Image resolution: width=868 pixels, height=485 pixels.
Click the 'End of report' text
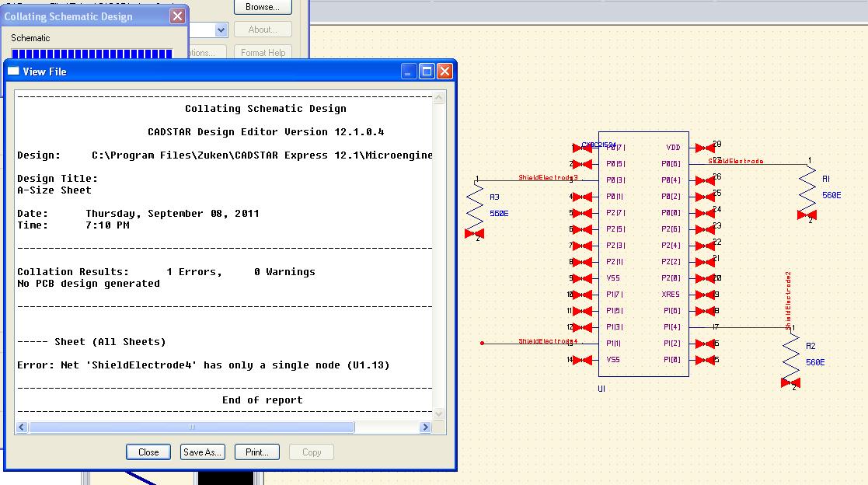pos(263,400)
